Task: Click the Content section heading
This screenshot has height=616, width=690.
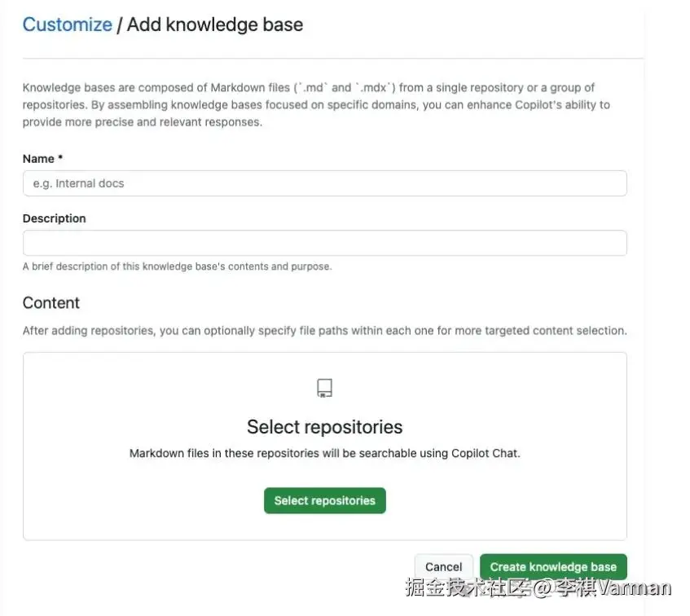Action: pyautogui.click(x=51, y=303)
